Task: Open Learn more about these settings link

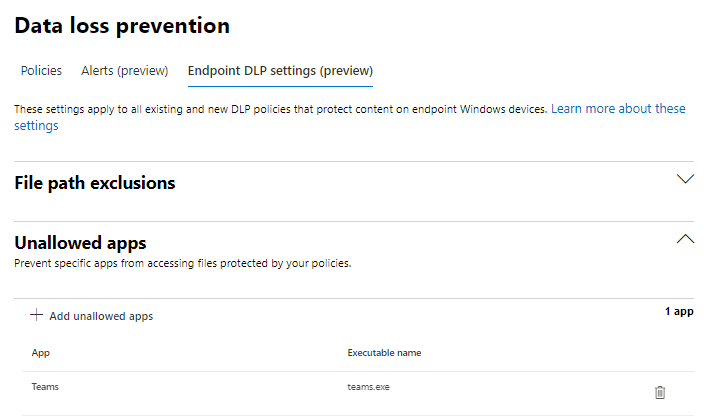Action: [617, 108]
